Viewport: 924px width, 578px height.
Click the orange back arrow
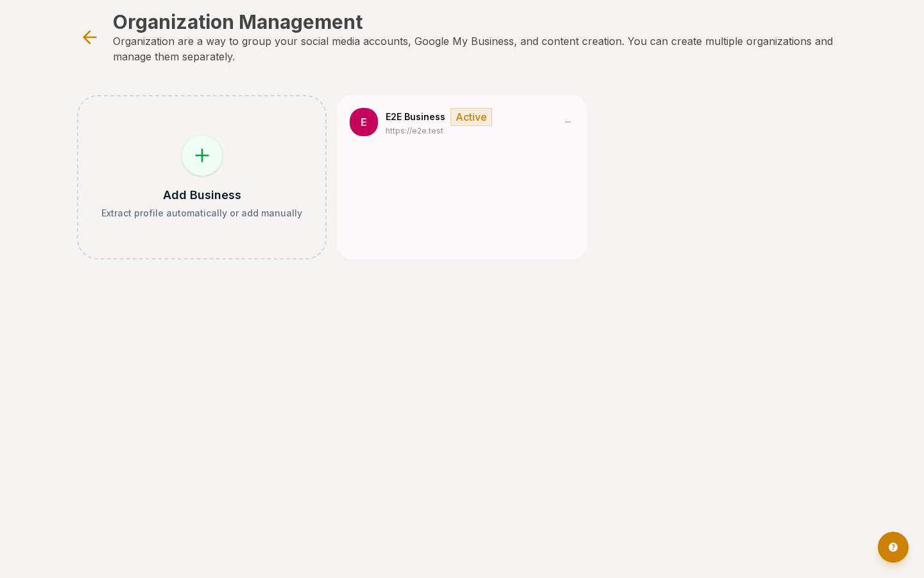click(90, 37)
